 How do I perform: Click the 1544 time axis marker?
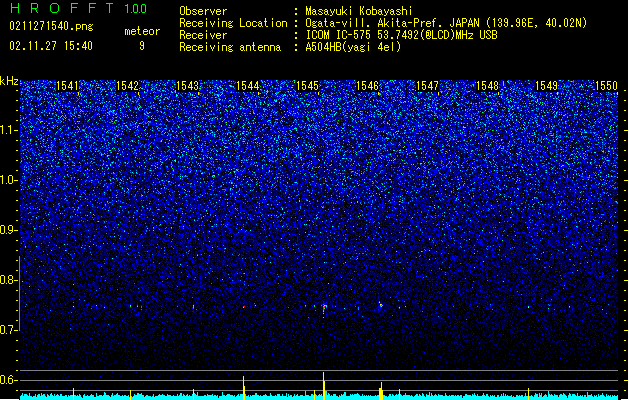click(248, 86)
